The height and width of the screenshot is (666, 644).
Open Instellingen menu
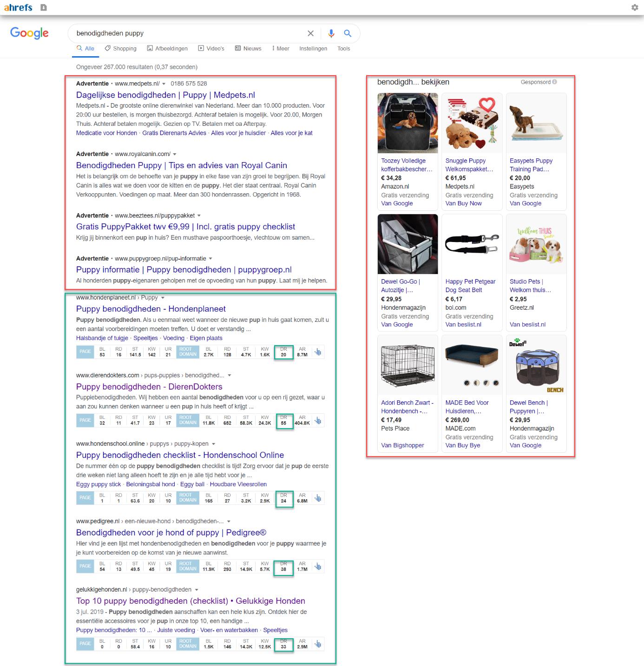[x=313, y=48]
